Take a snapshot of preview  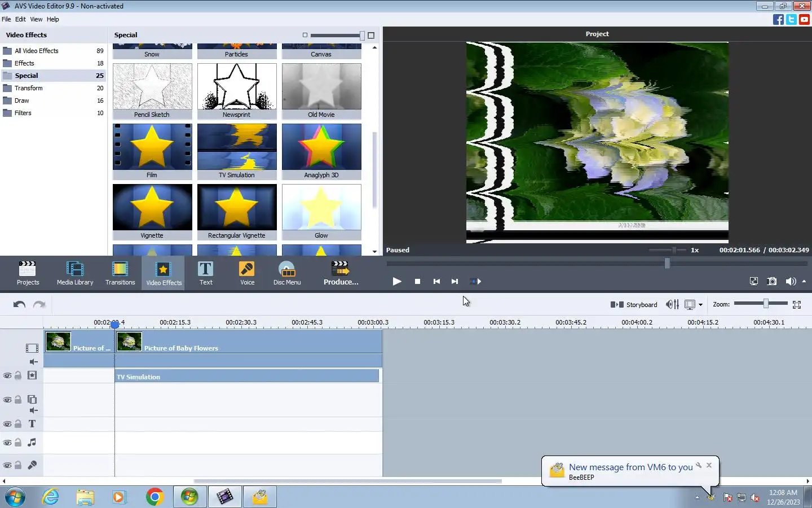coord(772,281)
